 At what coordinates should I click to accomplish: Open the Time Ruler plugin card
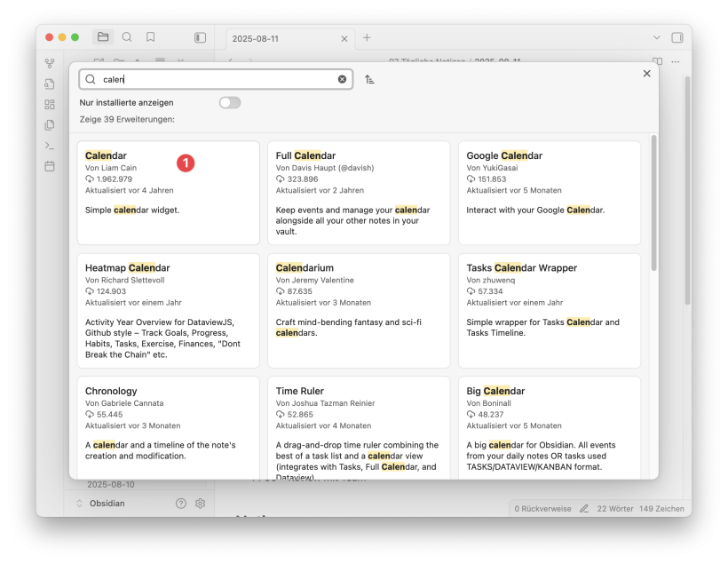click(x=359, y=428)
